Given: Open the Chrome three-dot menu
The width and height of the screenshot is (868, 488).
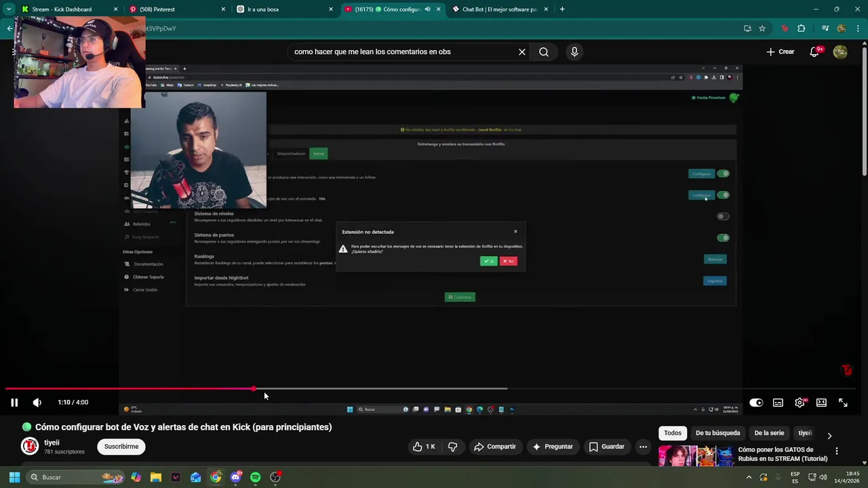Looking at the screenshot, I should [858, 28].
